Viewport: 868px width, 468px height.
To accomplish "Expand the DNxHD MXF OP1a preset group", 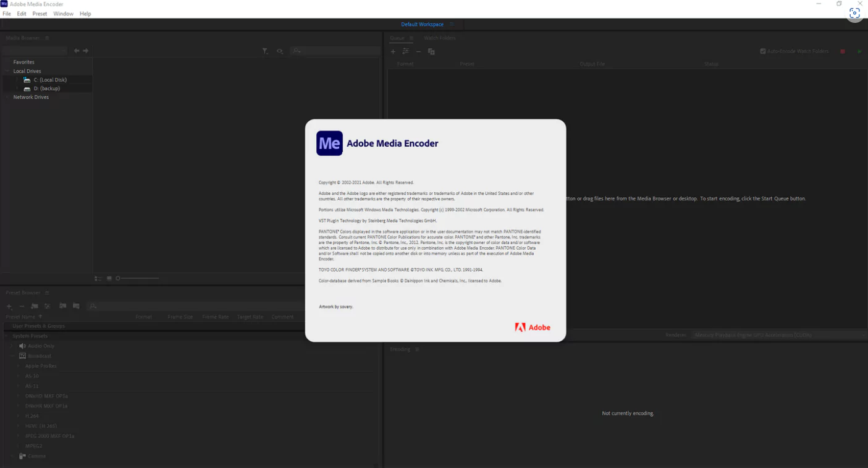I will (17, 396).
